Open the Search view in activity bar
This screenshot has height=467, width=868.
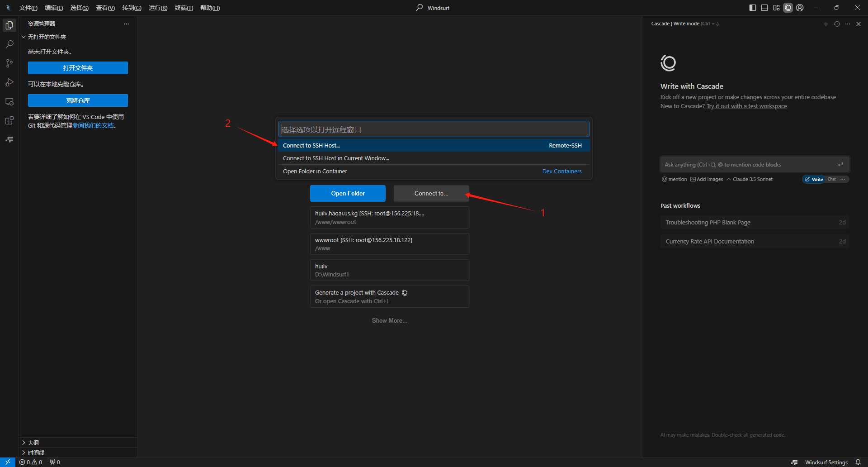(x=9, y=44)
